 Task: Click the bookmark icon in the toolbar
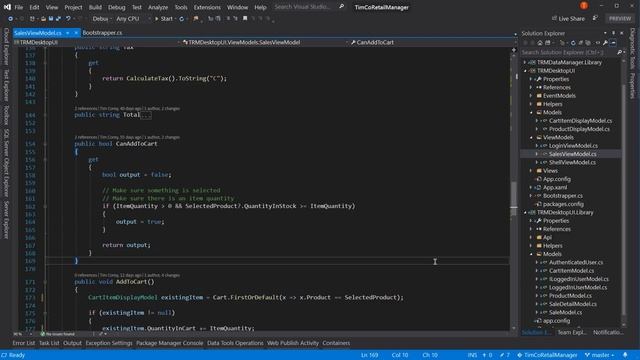point(245,18)
